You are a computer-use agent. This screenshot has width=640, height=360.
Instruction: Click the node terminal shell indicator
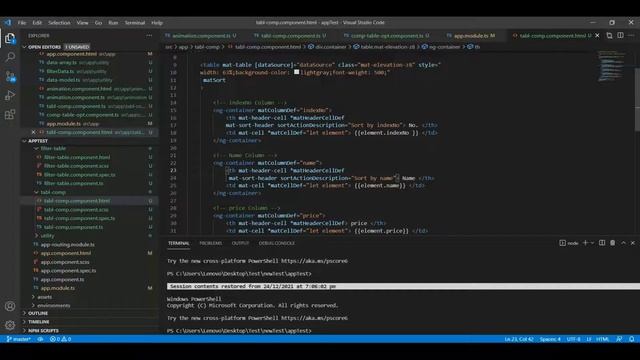569,243
